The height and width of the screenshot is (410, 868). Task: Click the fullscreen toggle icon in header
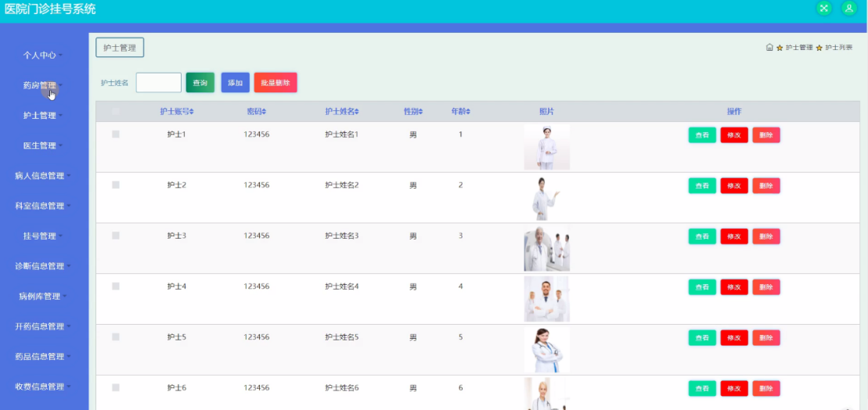coord(824,8)
